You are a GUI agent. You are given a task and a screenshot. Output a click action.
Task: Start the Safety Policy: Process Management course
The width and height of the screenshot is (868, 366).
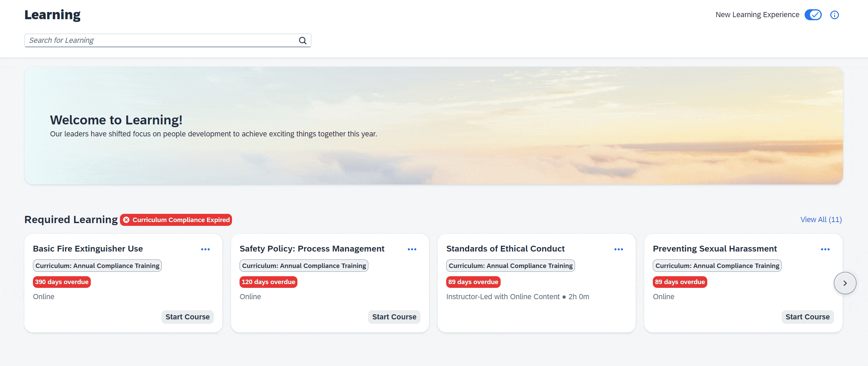(394, 317)
